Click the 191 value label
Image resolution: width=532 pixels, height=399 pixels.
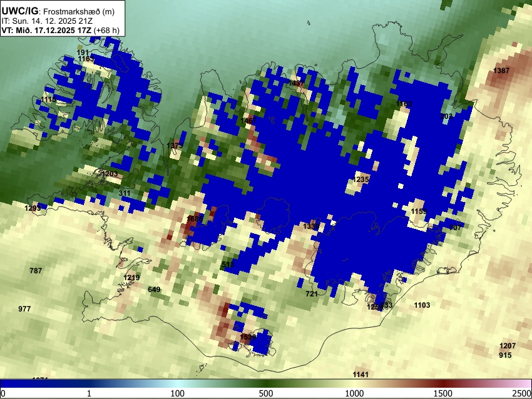pyautogui.click(x=83, y=53)
